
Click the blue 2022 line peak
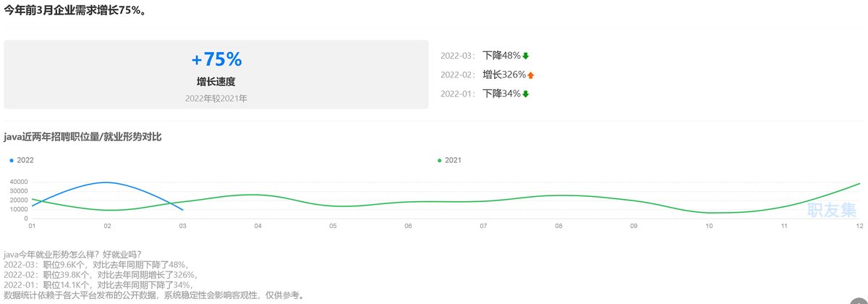(x=107, y=182)
